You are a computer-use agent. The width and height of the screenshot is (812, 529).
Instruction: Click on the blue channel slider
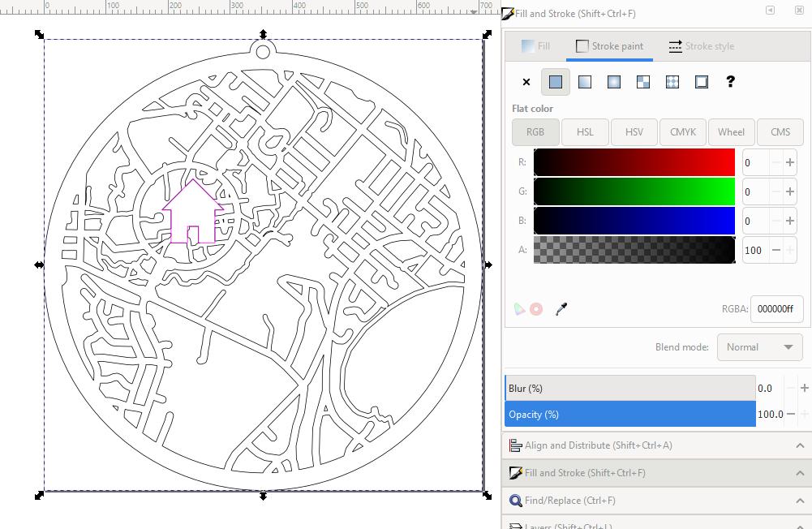pos(634,221)
